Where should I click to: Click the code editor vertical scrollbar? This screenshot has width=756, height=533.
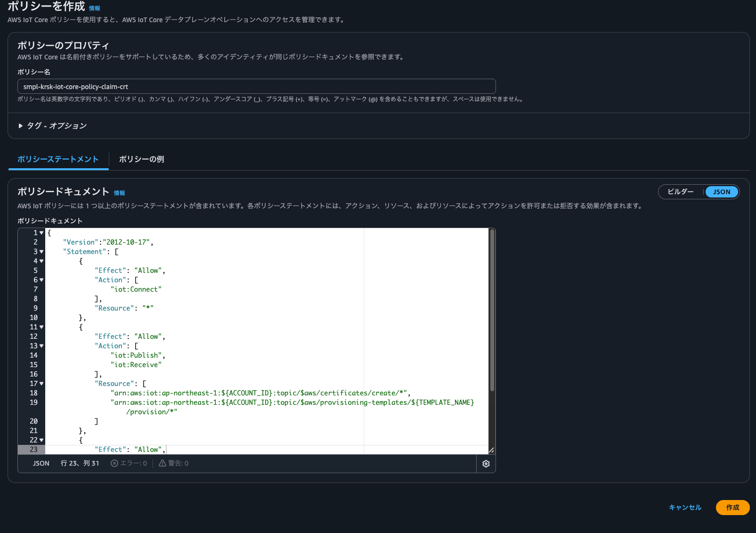coord(492,311)
